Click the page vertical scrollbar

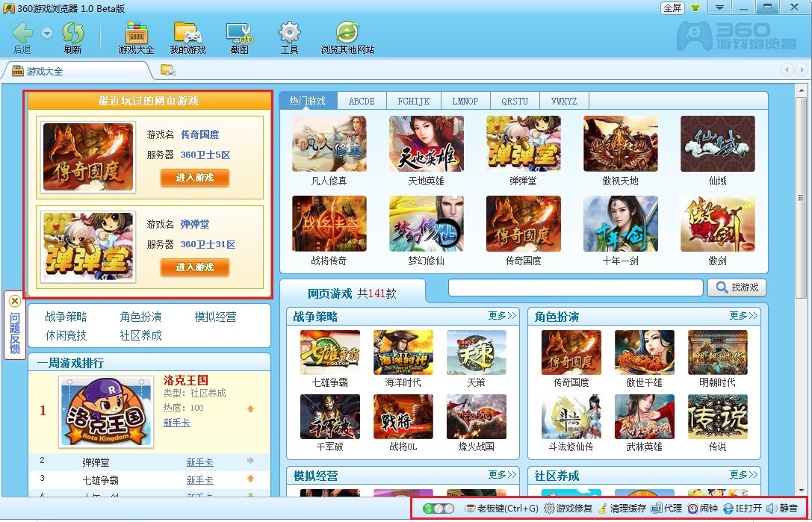tap(801, 197)
